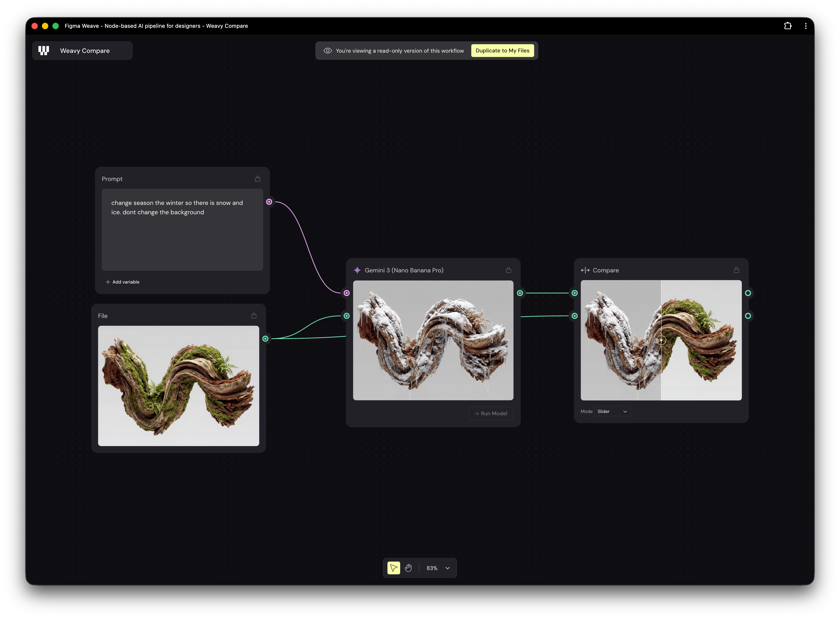Click the sparkle icon on the Gemini 3 node

pyautogui.click(x=357, y=270)
